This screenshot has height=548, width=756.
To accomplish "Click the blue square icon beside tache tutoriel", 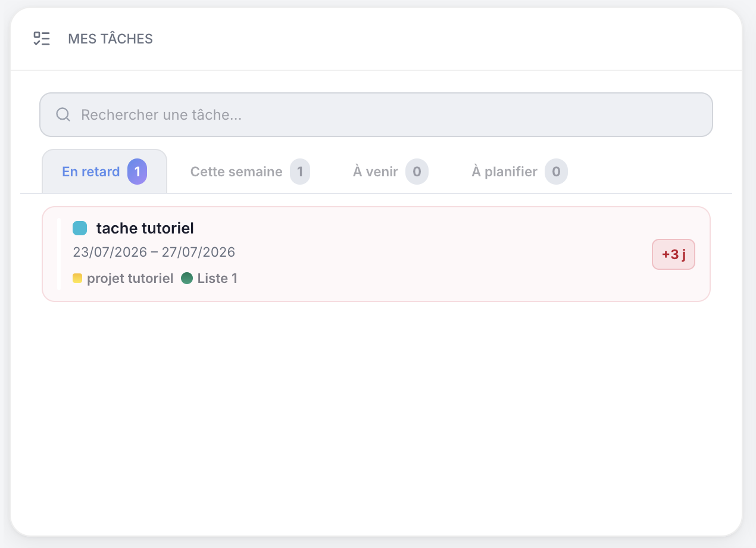I will tap(80, 228).
